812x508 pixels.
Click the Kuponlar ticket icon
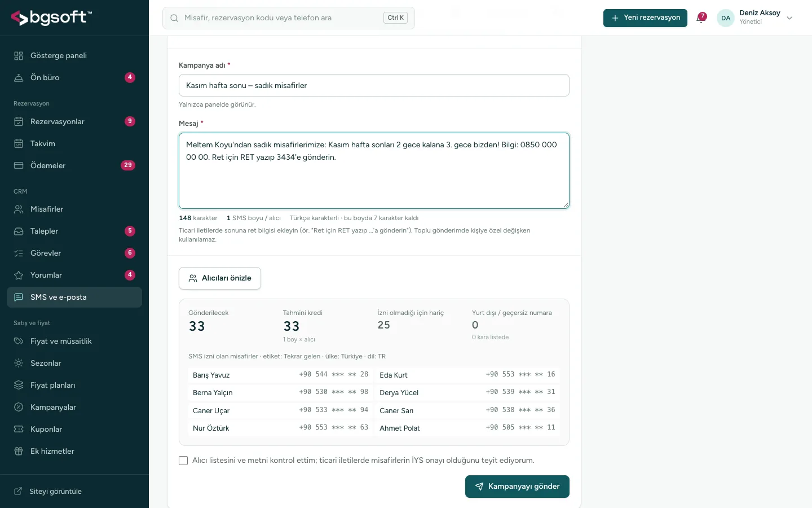click(x=19, y=429)
